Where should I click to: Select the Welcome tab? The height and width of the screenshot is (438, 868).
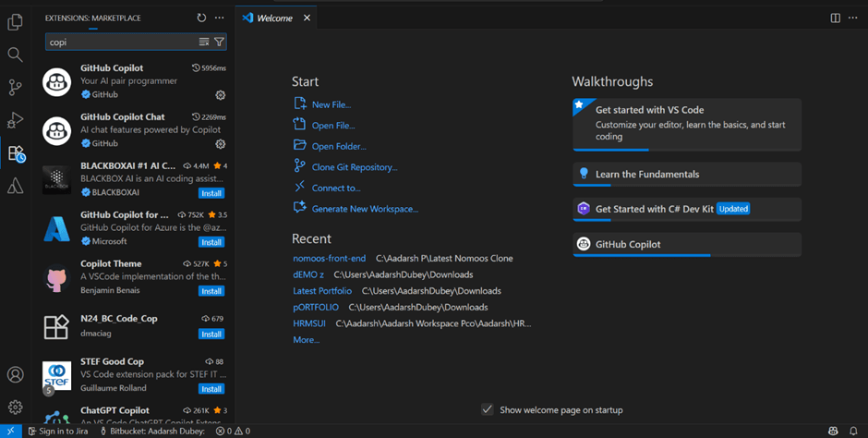(x=273, y=18)
